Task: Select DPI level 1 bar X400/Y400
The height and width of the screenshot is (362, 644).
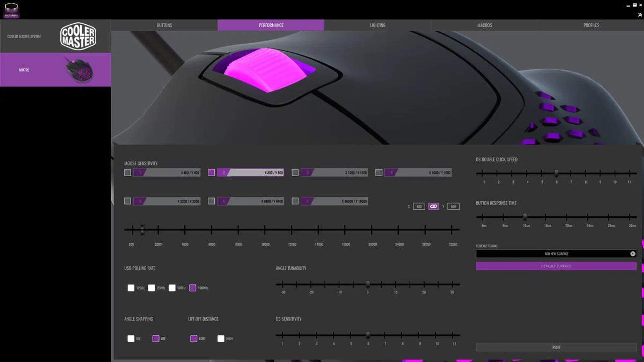Action: (167, 173)
